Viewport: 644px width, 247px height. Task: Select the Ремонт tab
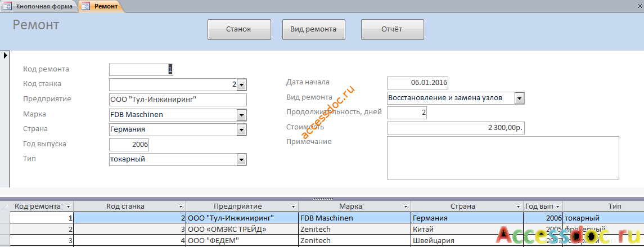101,6
